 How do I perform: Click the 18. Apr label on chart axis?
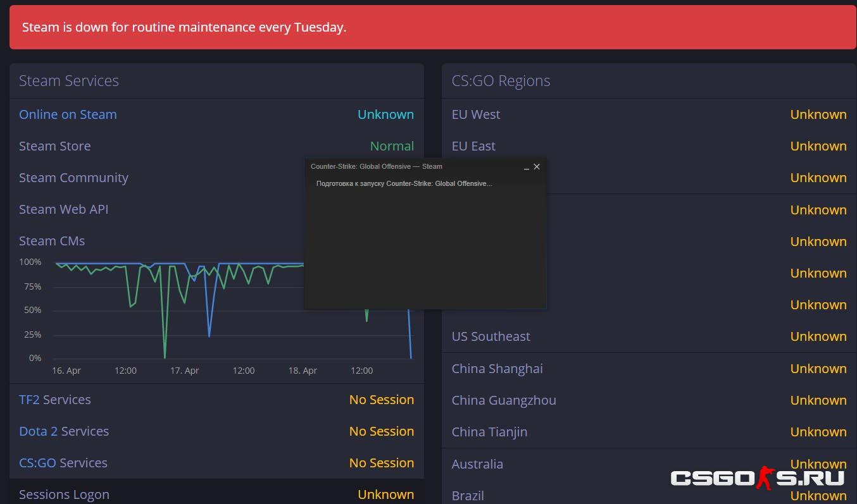pyautogui.click(x=303, y=371)
